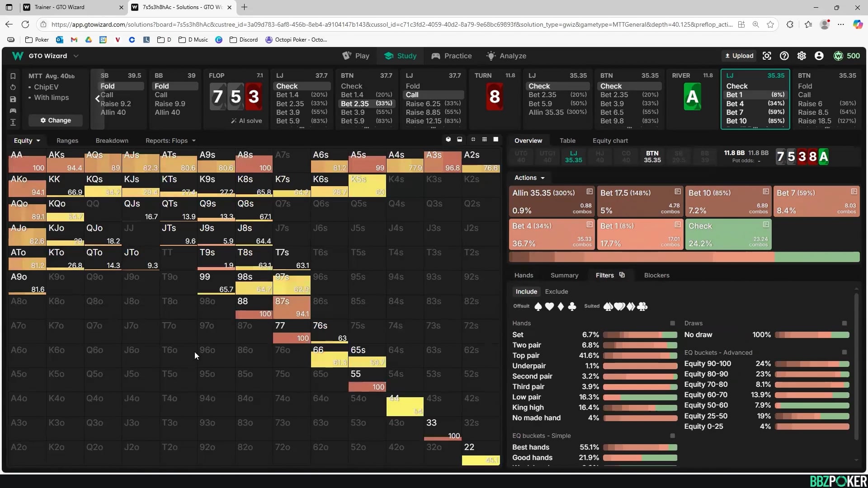
Task: Open the reset/history icon in sidebar
Action: tap(13, 87)
